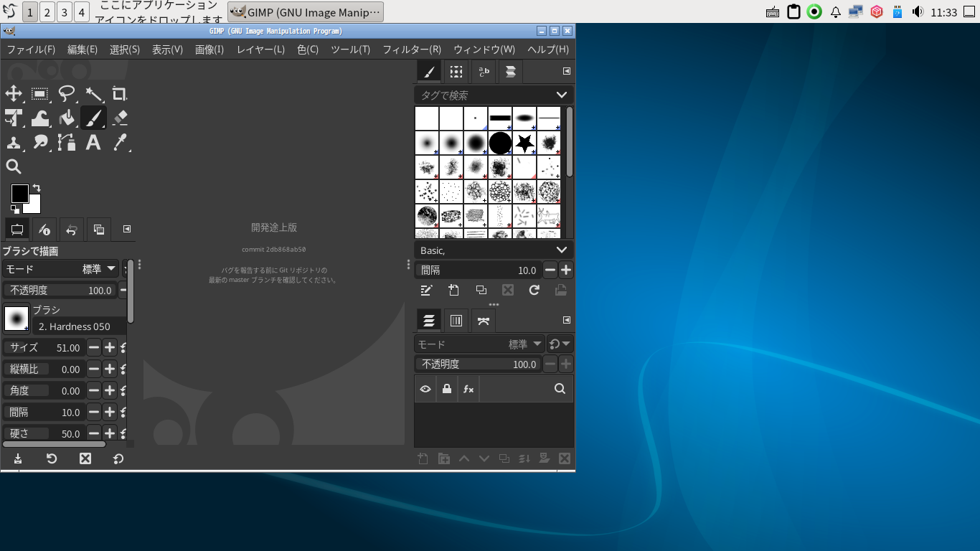Screen dimensions: 980x551
Task: Select the Smudge tool
Action: click(40, 142)
